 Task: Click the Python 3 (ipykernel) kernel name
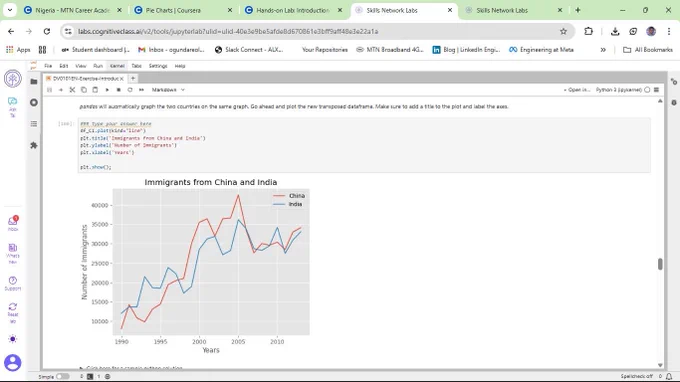coord(619,90)
